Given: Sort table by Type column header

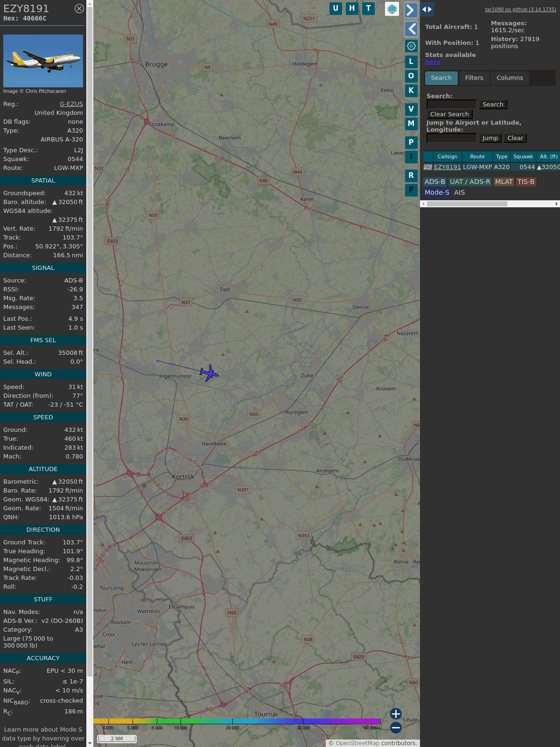Looking at the screenshot, I should (502, 156).
